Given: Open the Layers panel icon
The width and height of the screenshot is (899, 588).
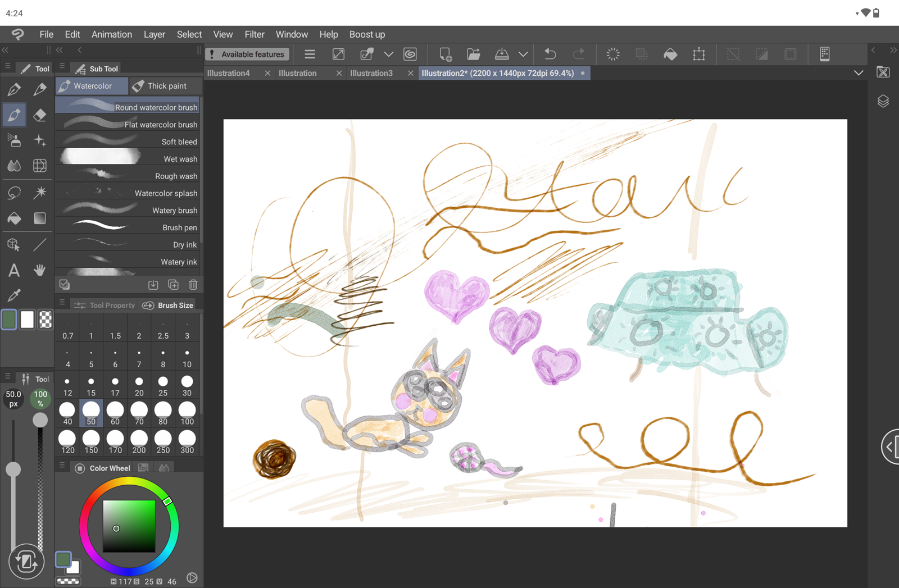Looking at the screenshot, I should [x=883, y=101].
